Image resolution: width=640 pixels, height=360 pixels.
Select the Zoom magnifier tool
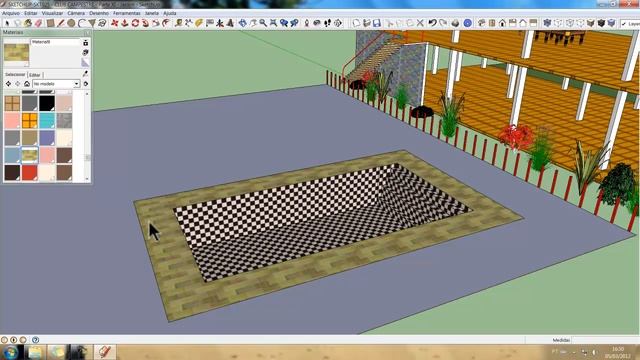pos(263,23)
